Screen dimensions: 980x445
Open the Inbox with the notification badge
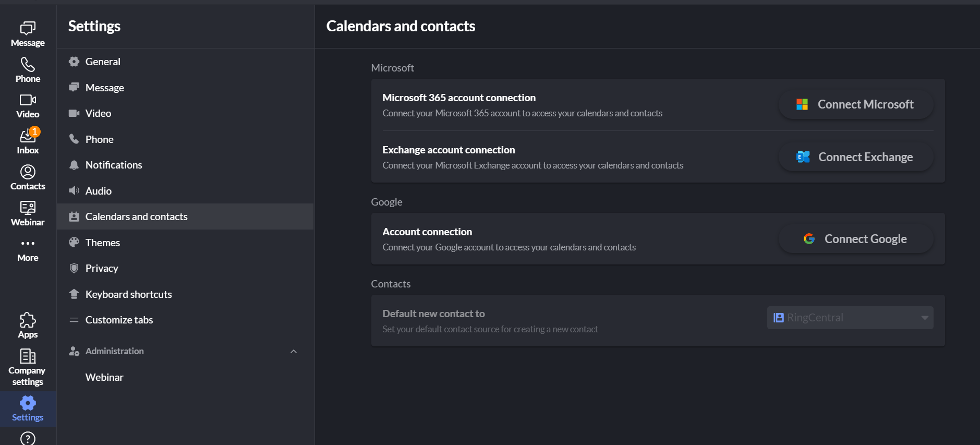28,137
